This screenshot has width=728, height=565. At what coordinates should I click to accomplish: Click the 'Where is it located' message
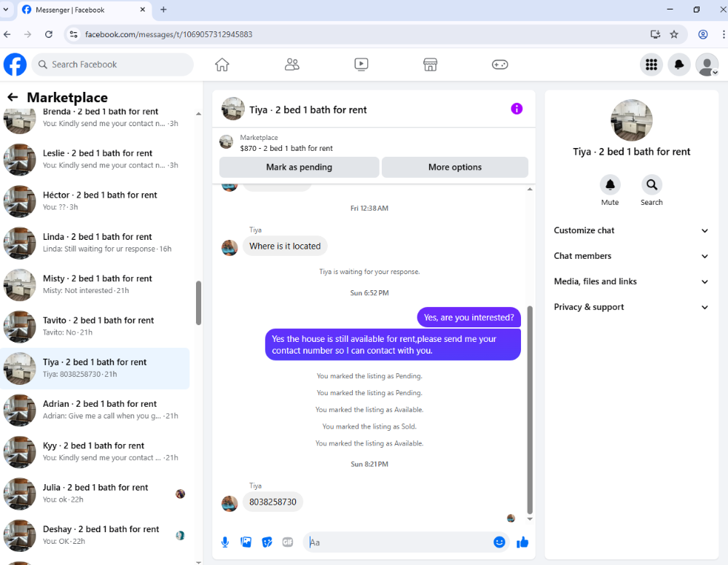coord(285,246)
